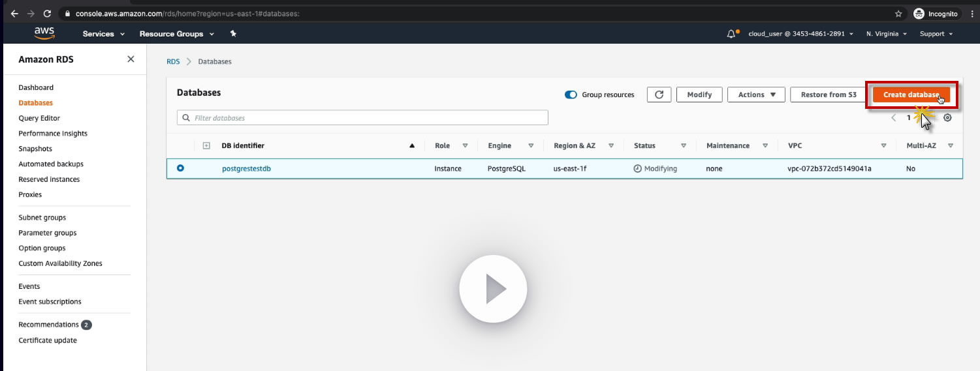This screenshot has height=371, width=980.
Task: Open the Chrome three-dot menu
Action: (972, 13)
